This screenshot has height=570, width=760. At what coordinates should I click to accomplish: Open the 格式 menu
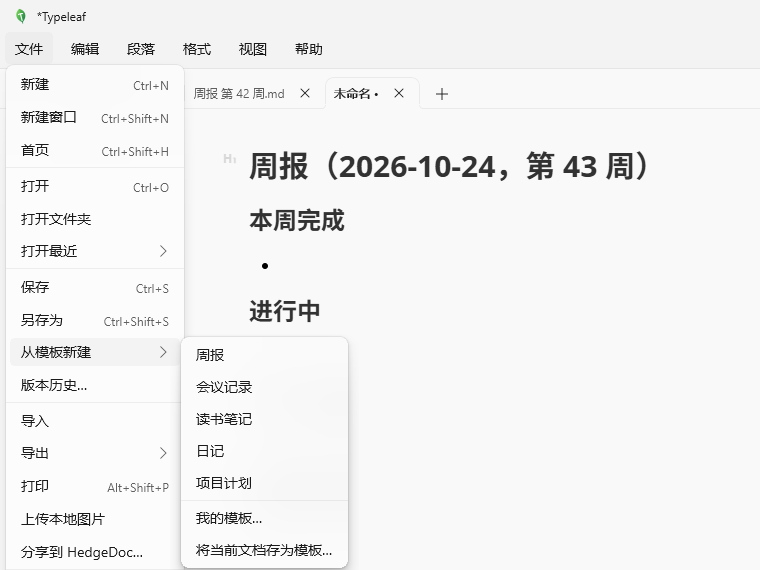197,49
